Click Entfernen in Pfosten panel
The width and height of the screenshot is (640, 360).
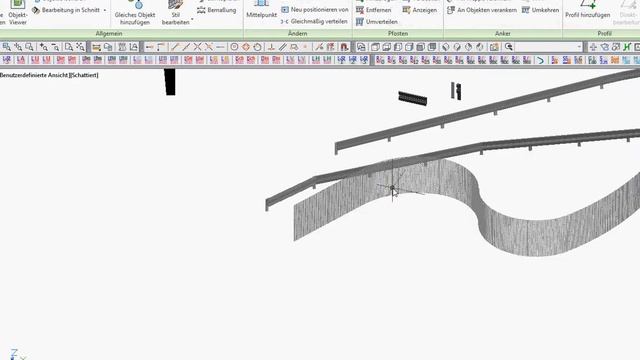[x=374, y=10]
